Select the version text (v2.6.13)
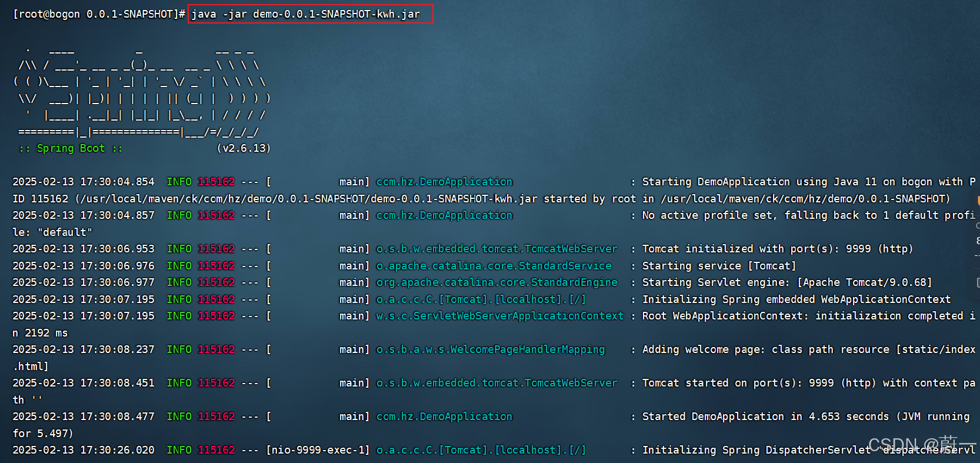Screen dimensions: 980x463 pyautogui.click(x=244, y=148)
